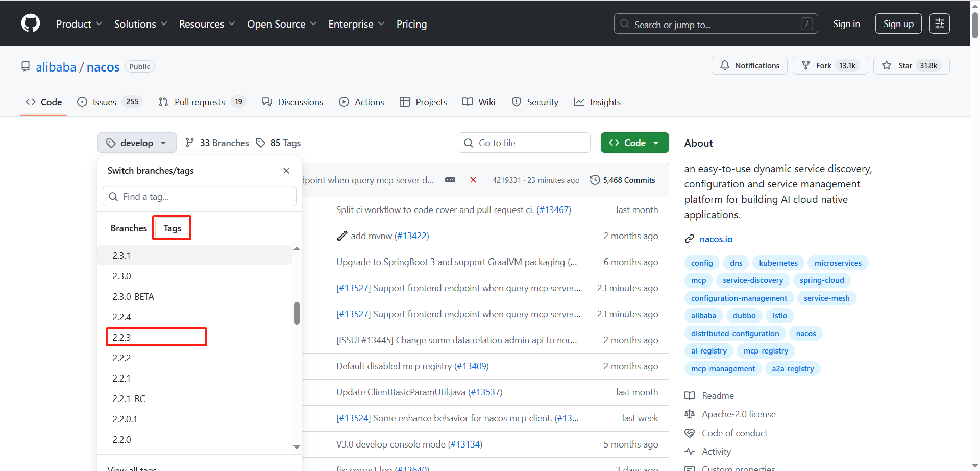Expand the Product menu
This screenshot has height=471, width=980.
click(79, 24)
